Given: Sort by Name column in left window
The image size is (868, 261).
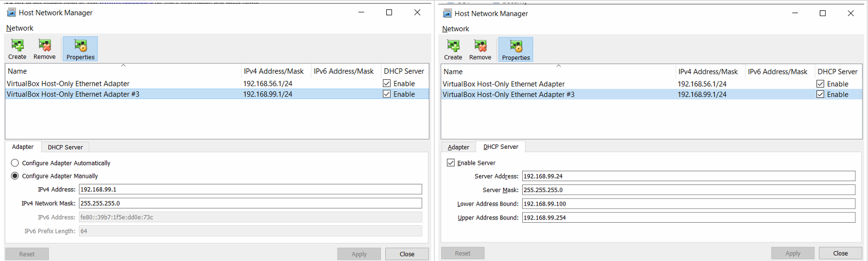Looking at the screenshot, I should tap(123, 71).
